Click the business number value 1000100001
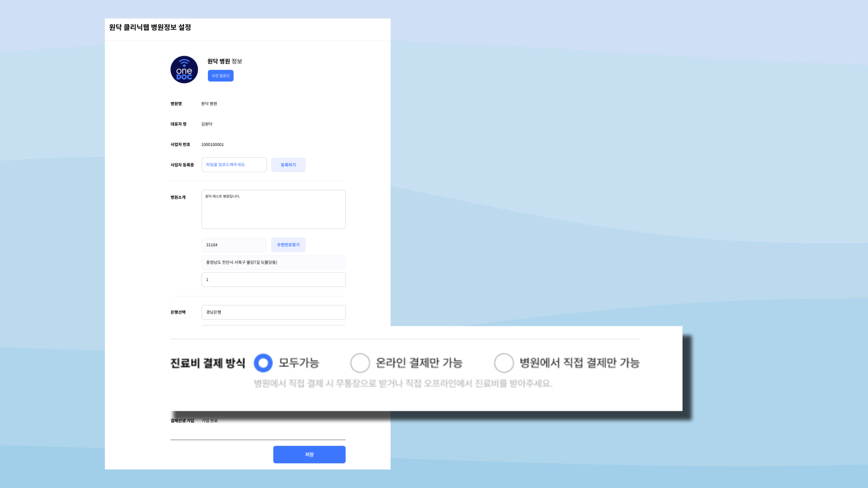 [212, 145]
